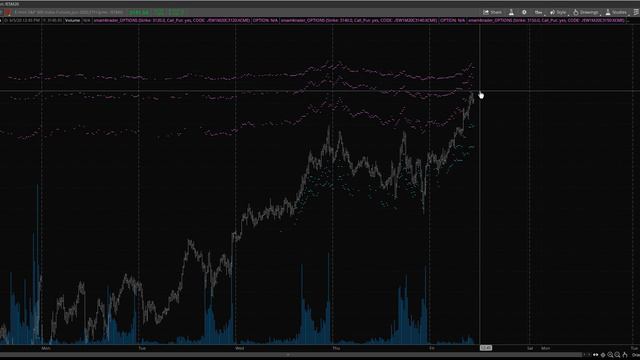The image size is (640, 360).
Task: Click the strike 3120 options study label
Action: click(171, 20)
